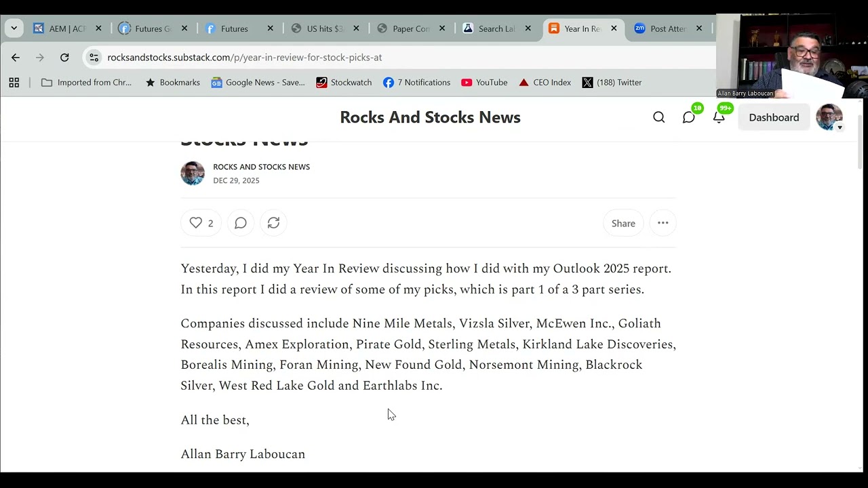Open notifications bell icon
This screenshot has width=868, height=488.
[719, 117]
